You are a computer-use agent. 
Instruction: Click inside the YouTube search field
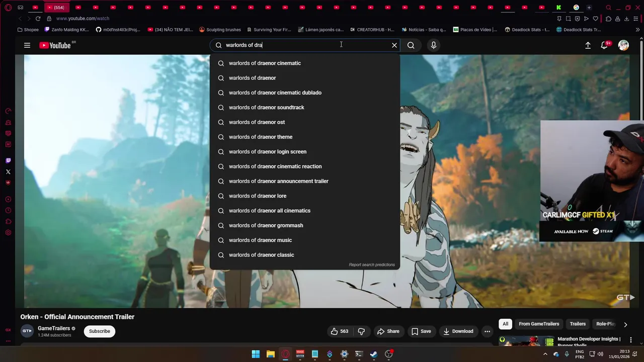point(304,45)
